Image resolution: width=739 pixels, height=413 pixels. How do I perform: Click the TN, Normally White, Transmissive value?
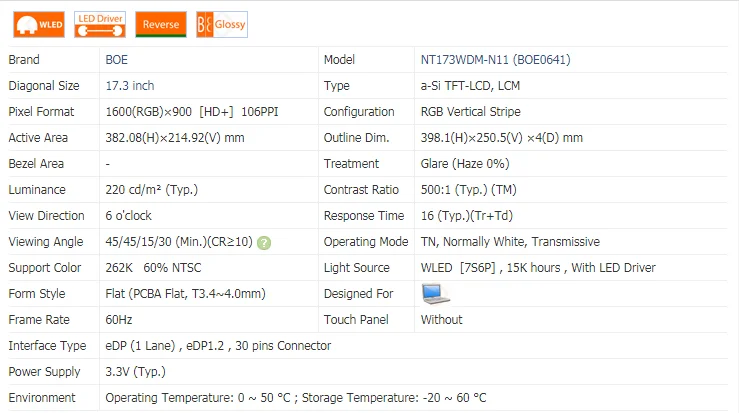510,242
